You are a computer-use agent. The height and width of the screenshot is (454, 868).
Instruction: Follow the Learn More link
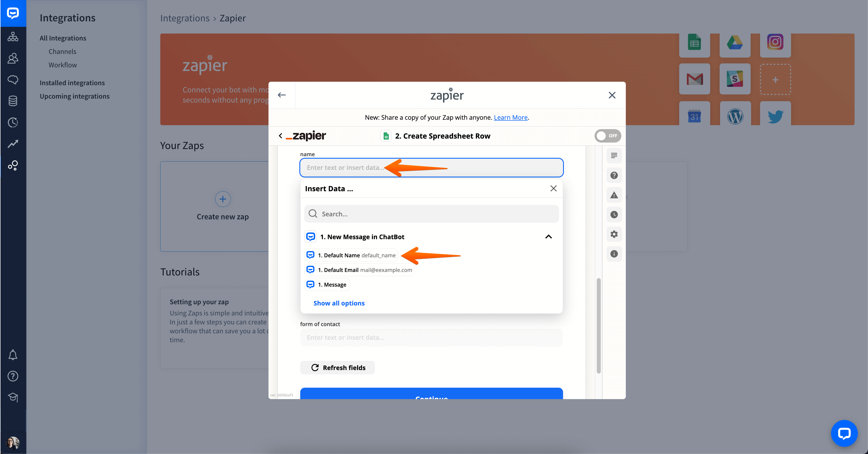tap(510, 117)
